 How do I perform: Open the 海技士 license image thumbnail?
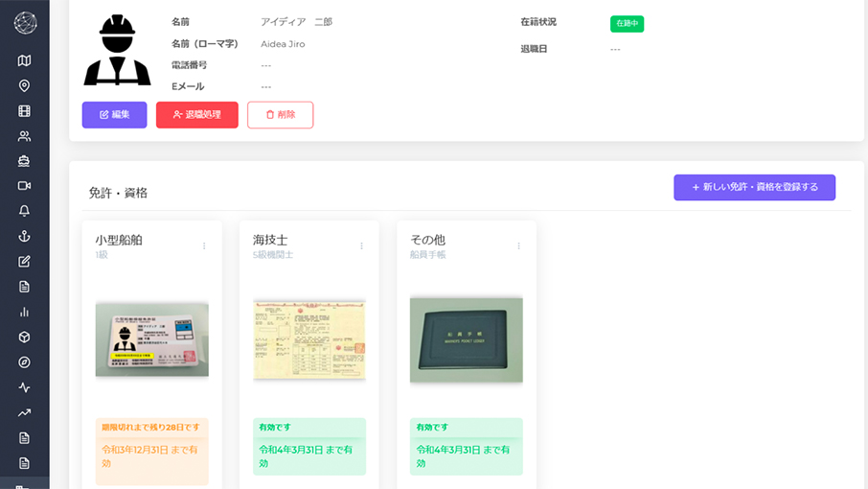308,339
